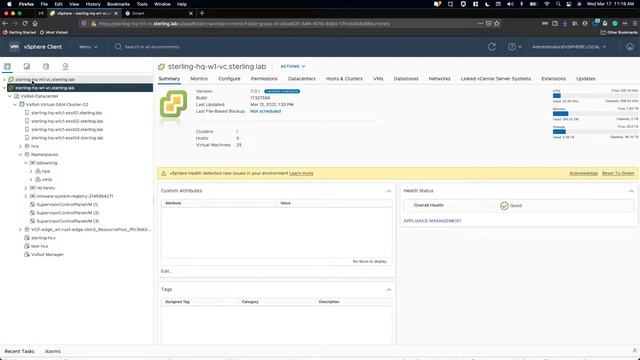Screen dimensions: 640x360
Task: Click the vCenter icon beside the page title
Action: (162, 67)
